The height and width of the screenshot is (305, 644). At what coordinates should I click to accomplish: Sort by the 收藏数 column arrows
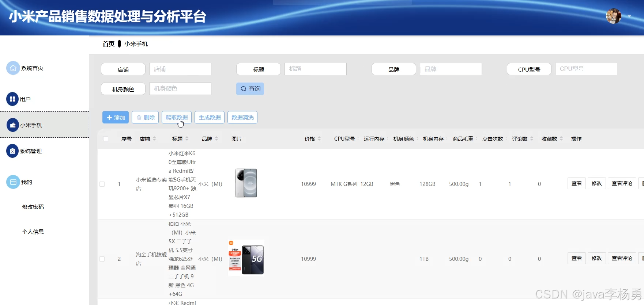[561, 139]
